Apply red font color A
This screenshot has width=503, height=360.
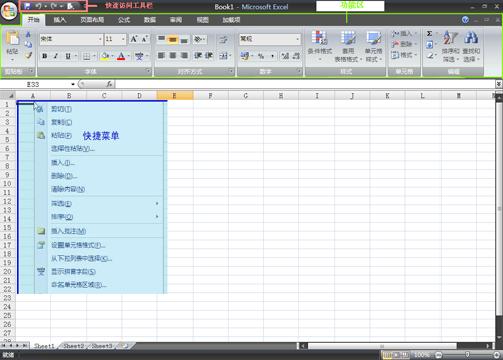(121, 56)
